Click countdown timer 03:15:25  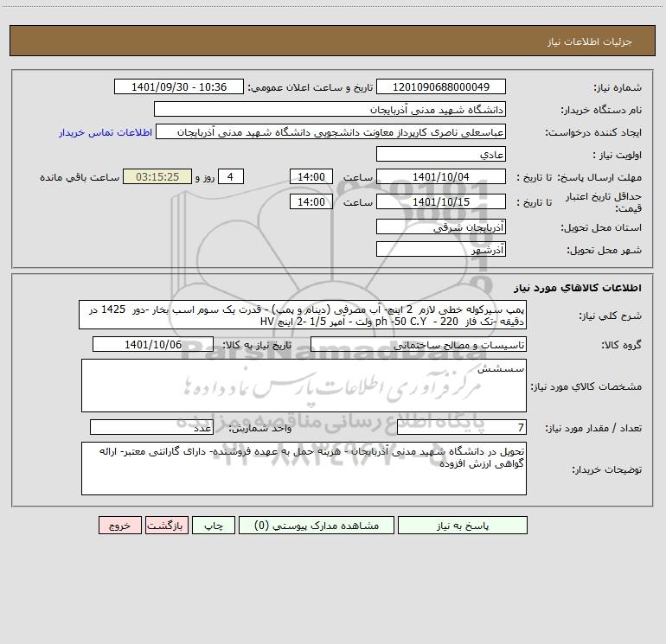click(x=157, y=176)
